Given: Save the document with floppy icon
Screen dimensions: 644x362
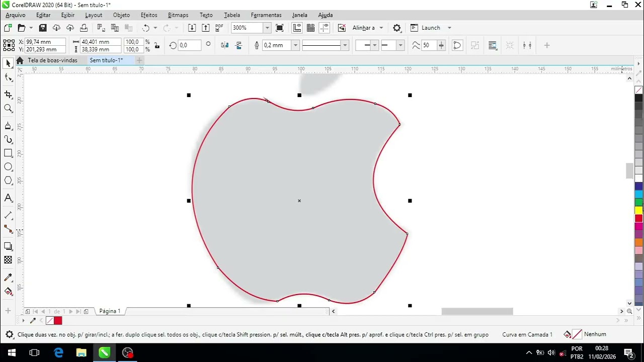Looking at the screenshot, I should click(x=43, y=28).
